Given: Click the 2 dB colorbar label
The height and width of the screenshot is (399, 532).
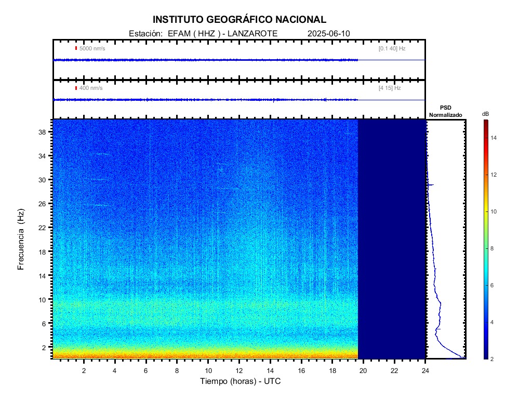Looking at the screenshot, I should pyautogui.click(x=492, y=359).
